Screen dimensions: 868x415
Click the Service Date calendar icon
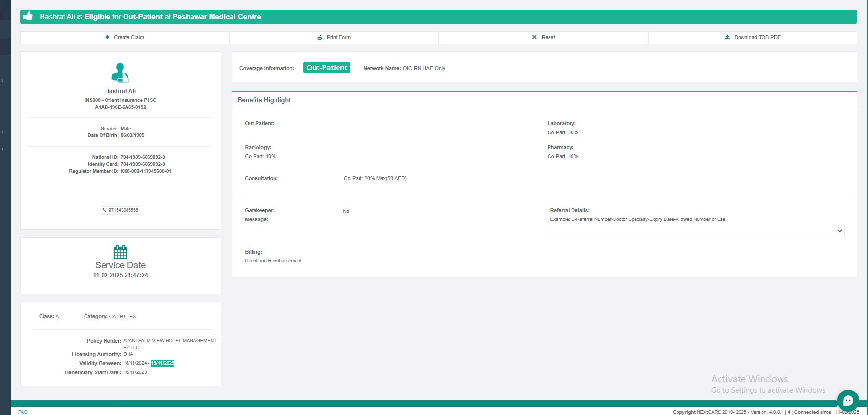click(x=120, y=252)
